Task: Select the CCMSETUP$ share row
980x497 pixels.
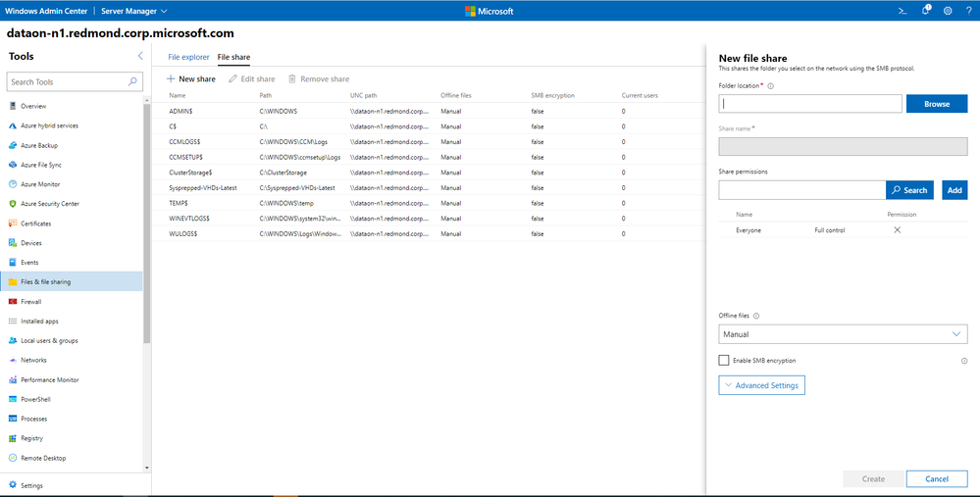Action: tap(429, 158)
